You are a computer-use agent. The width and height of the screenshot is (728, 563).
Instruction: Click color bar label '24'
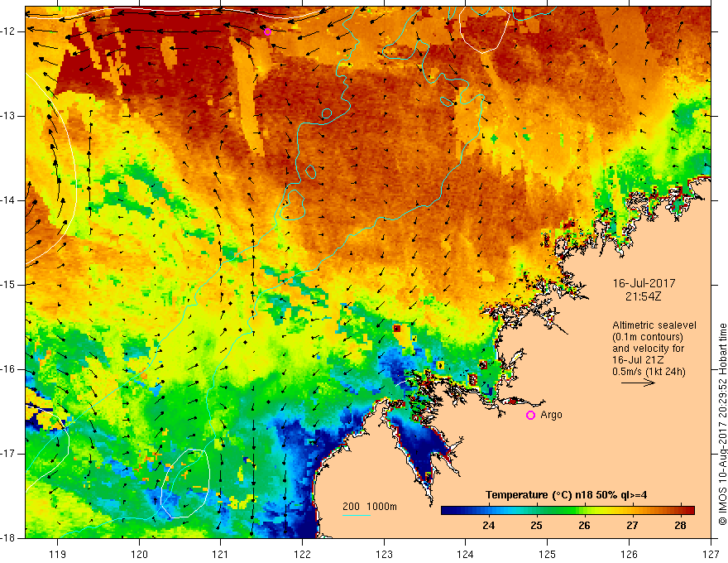click(488, 526)
